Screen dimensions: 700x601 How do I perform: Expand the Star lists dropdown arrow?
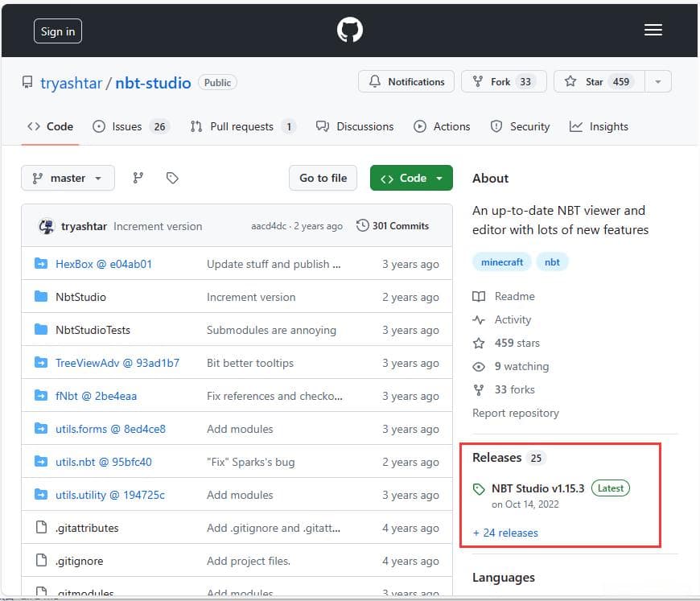click(657, 82)
